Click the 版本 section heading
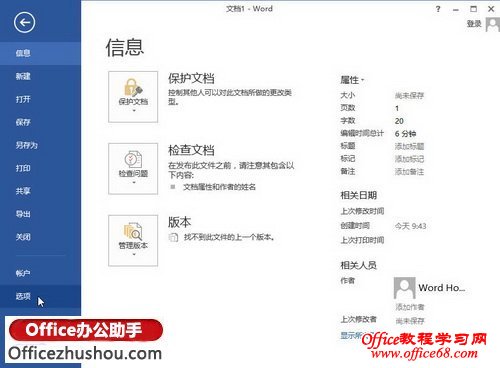Image resolution: width=500 pixels, height=368 pixels. tap(179, 222)
